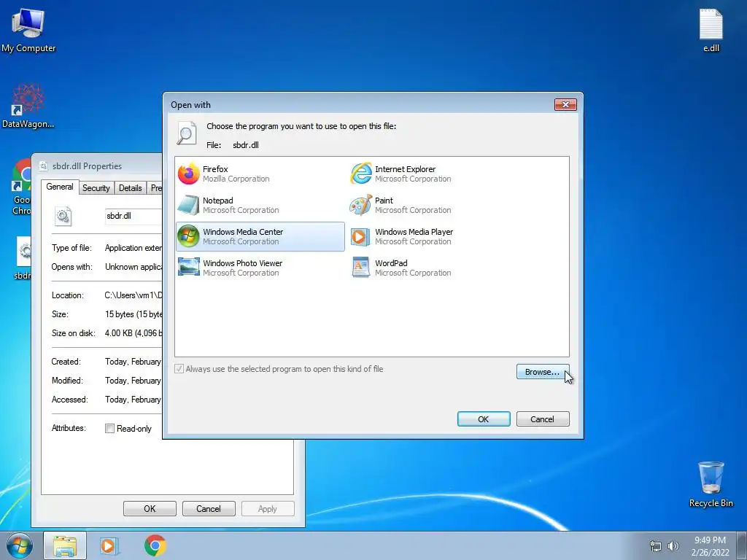This screenshot has width=747, height=560.
Task: Open the Details tab
Action: point(130,188)
